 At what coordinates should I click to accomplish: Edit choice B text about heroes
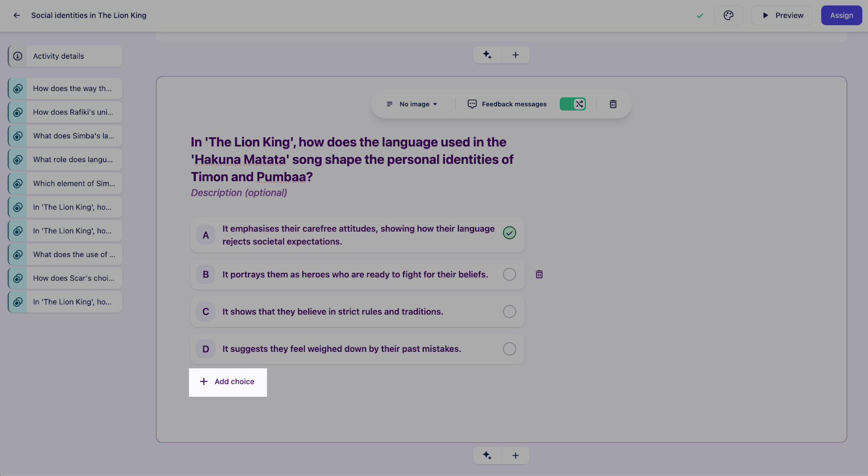(355, 274)
